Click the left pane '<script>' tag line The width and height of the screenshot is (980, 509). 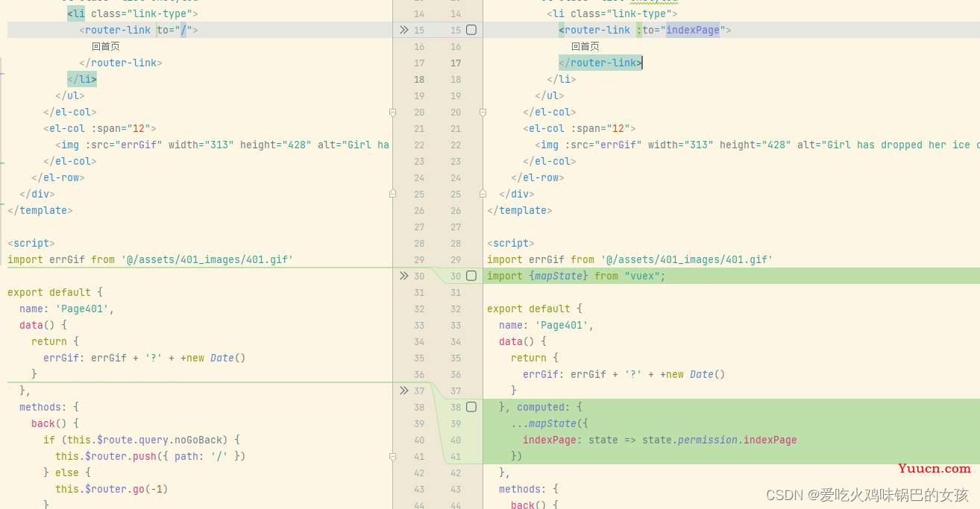click(x=31, y=243)
